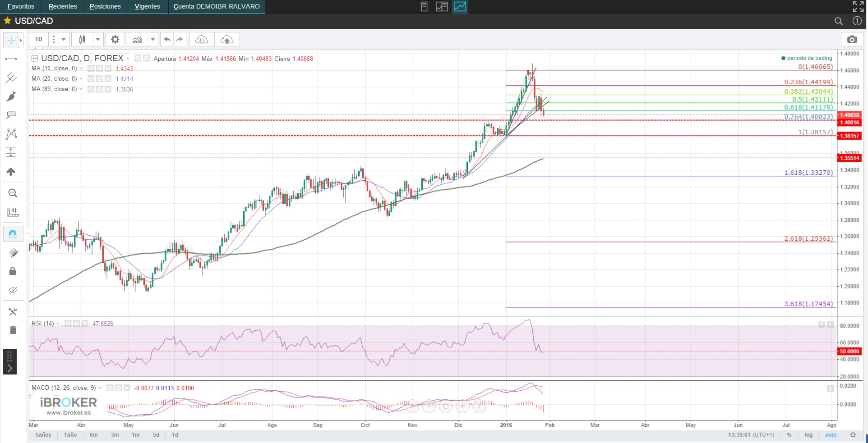Image resolution: width=868 pixels, height=443 pixels.
Task: Toggle magnet mode in the sidebar
Action: point(13,233)
